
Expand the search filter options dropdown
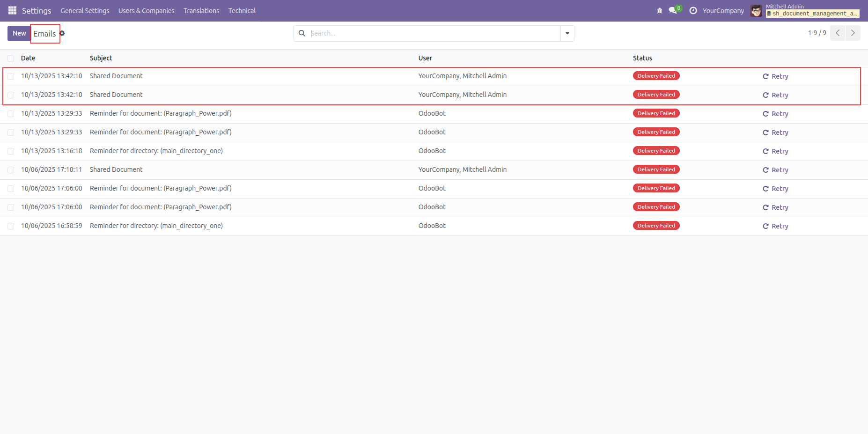pos(567,33)
